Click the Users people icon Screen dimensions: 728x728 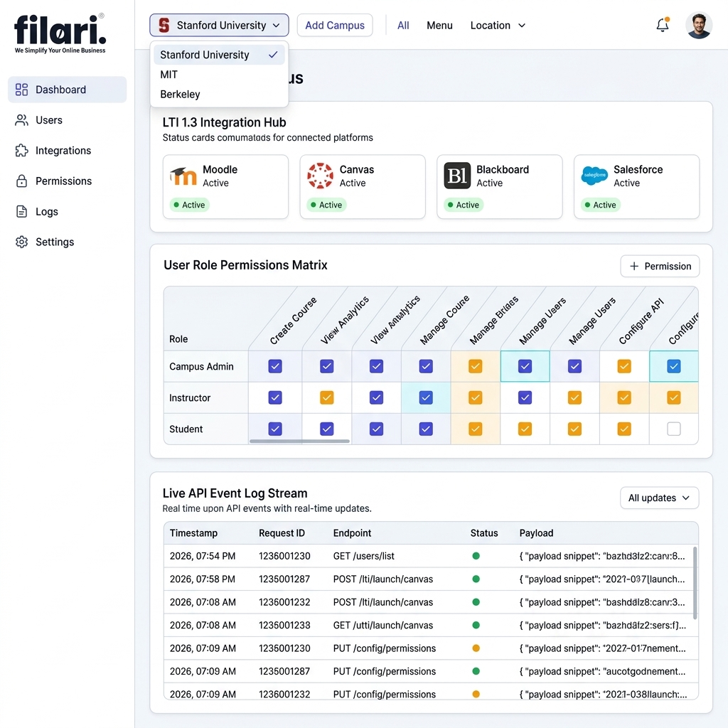click(22, 120)
